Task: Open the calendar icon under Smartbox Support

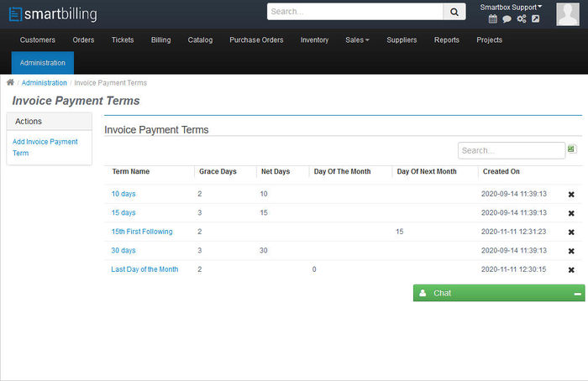Action: point(493,18)
